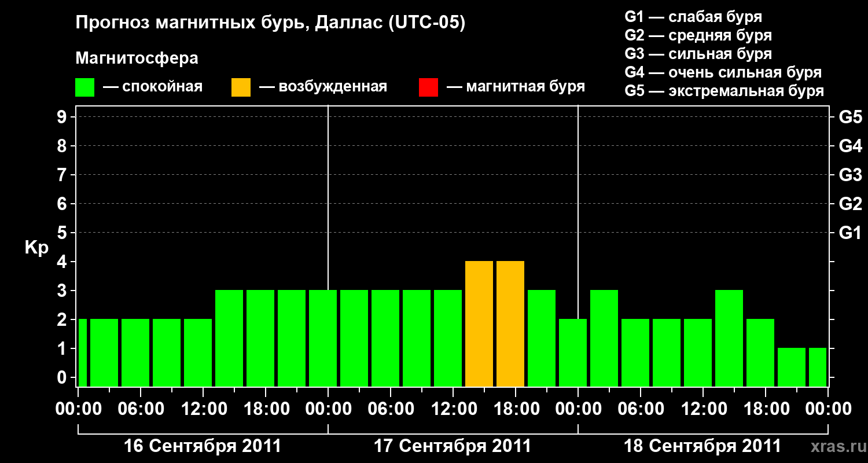Click the '12:00' tick label for 17 Сентября
The width and height of the screenshot is (868, 463).
pos(453,409)
